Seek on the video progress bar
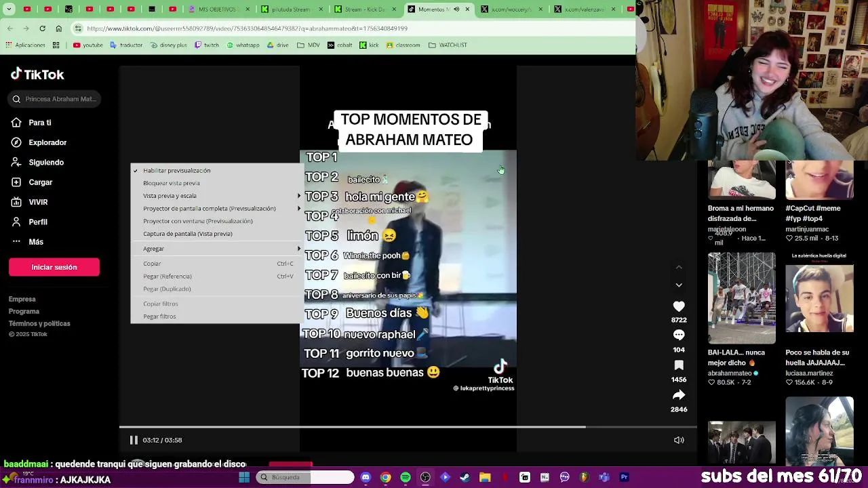This screenshot has height=488, width=868. tap(408, 427)
